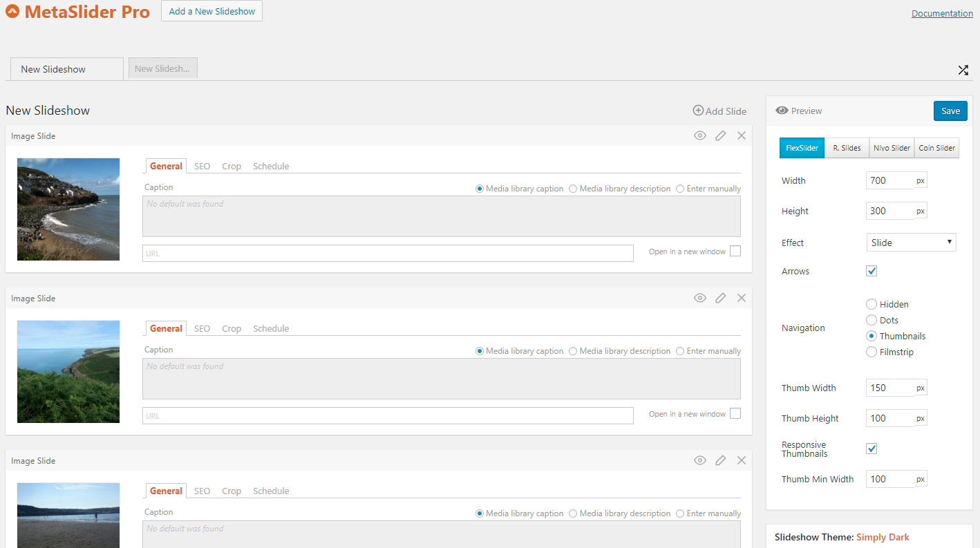The image size is (980, 548).
Task: Open SEO tab of first slide
Action: tap(202, 166)
